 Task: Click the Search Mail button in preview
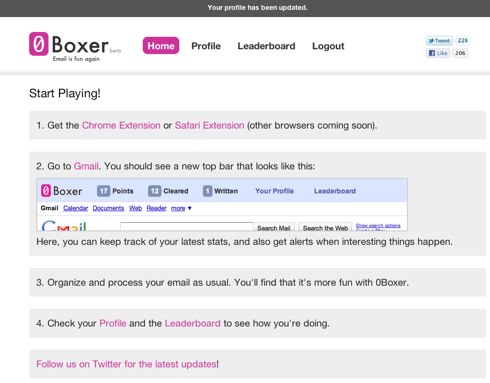[274, 227]
